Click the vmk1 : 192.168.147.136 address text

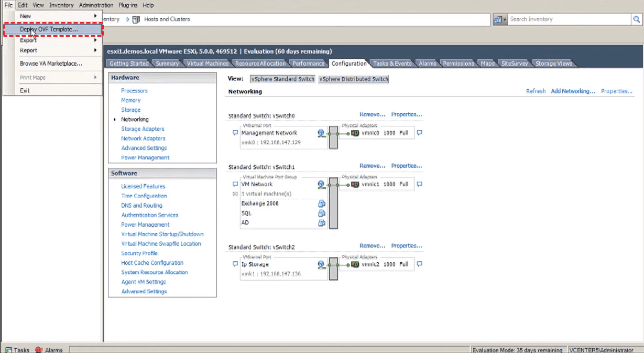pyautogui.click(x=271, y=274)
